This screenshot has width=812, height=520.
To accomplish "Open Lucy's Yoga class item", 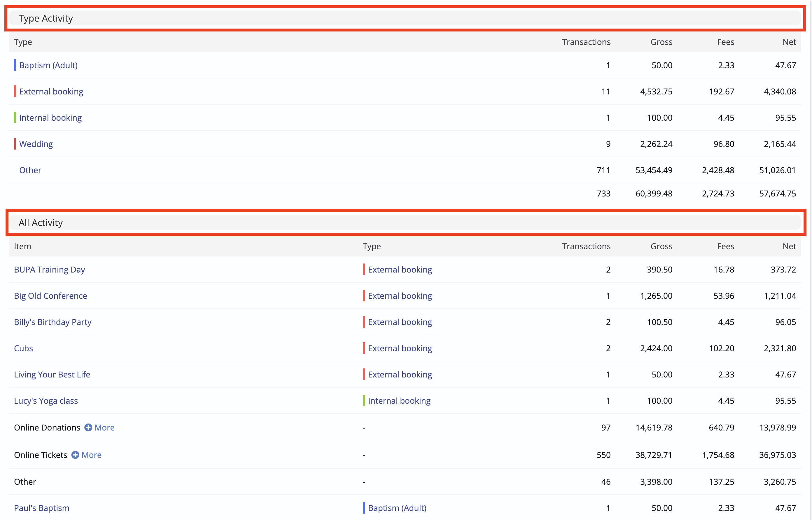I will (x=46, y=401).
